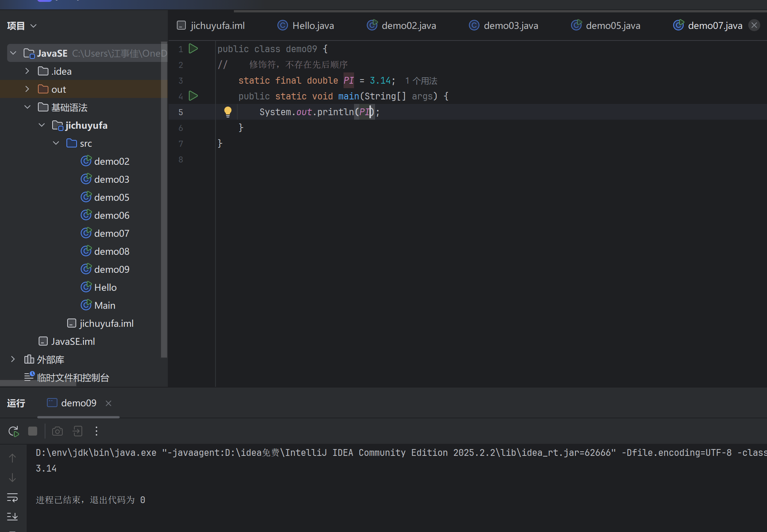Expand the out folder
The image size is (767, 532).
(27, 89)
